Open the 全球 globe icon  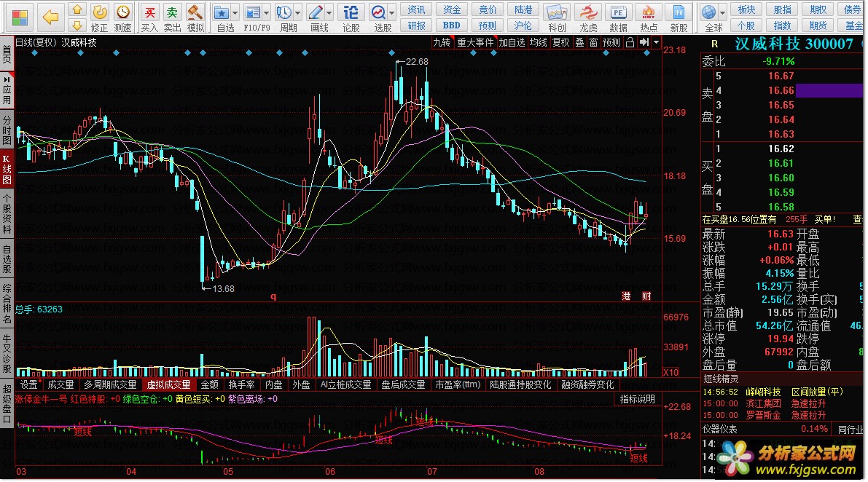pos(708,12)
